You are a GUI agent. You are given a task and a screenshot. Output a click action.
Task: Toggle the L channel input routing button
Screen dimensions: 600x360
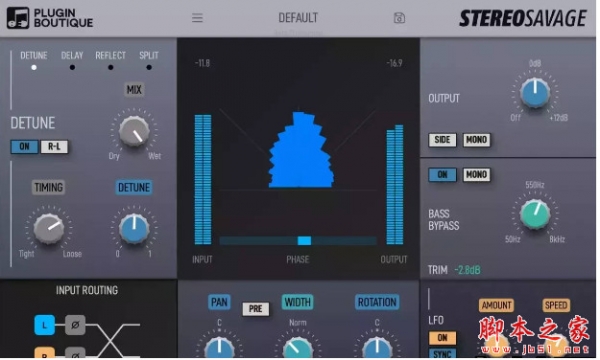[44, 325]
